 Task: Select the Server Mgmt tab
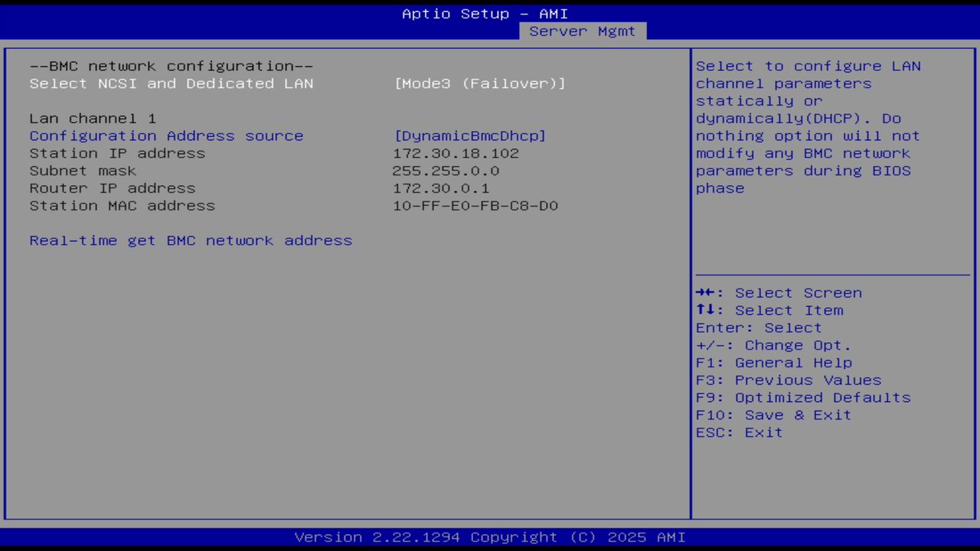[582, 31]
